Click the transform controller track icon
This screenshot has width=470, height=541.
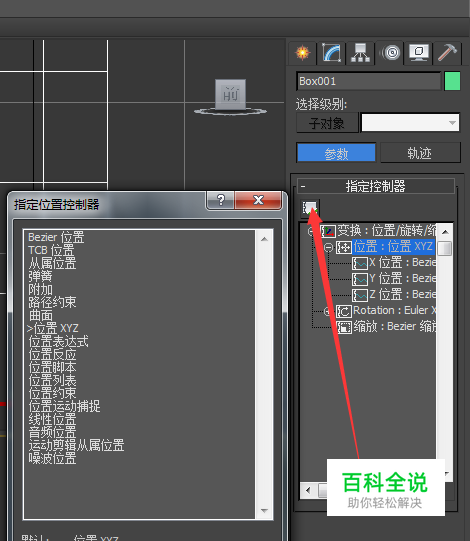coord(328,231)
